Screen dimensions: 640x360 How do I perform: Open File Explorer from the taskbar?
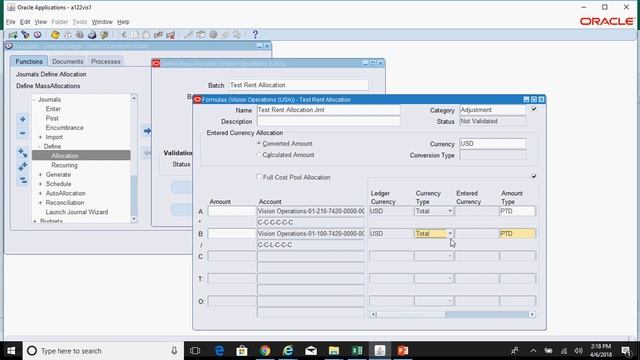coord(334,351)
